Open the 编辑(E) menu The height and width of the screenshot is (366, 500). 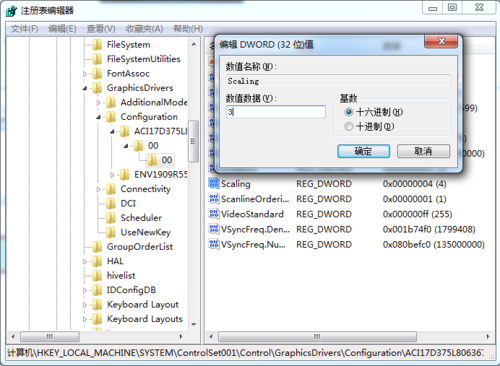pos(62,29)
